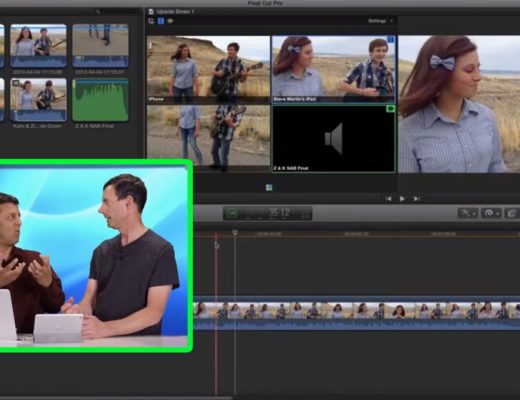Click the background tasks indicator in timecode display

coord(232,213)
